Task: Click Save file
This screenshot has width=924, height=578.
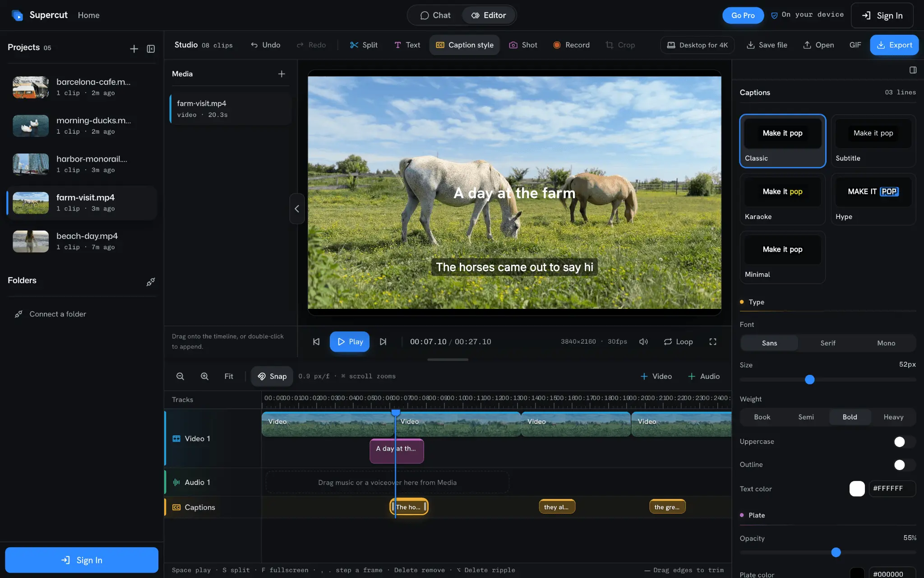Action: 767,45
